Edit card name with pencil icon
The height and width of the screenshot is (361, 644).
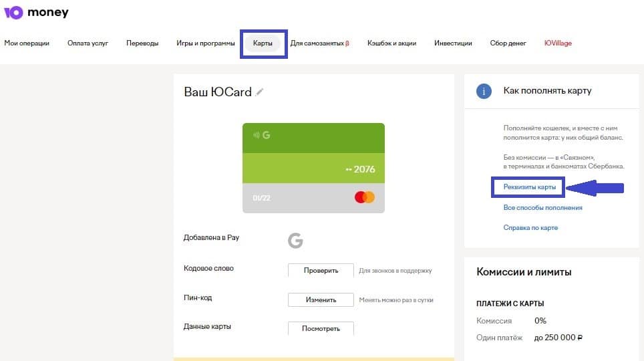coord(259,92)
